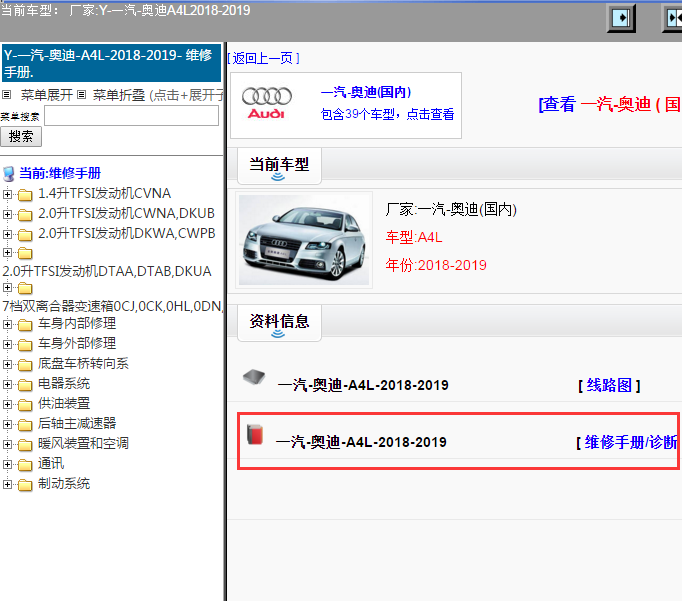Click the menu-collapse icon before 菜单折叠
The width and height of the screenshot is (682, 601).
(x=82, y=94)
